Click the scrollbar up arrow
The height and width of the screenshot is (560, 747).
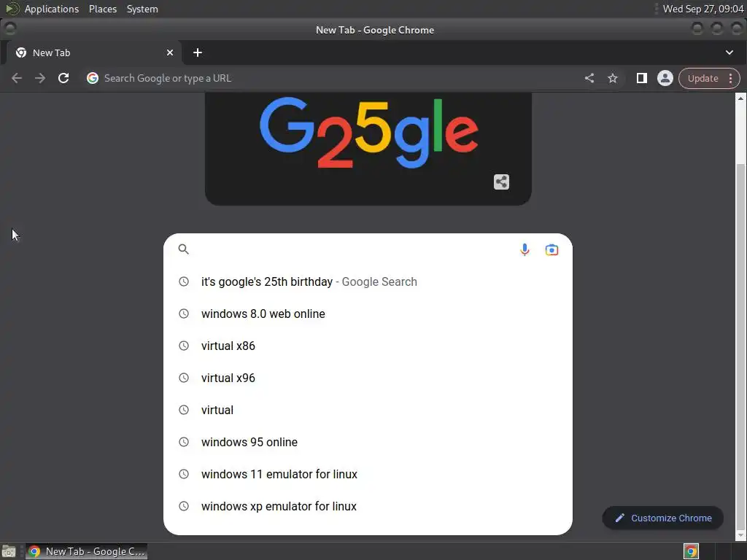[x=740, y=98]
